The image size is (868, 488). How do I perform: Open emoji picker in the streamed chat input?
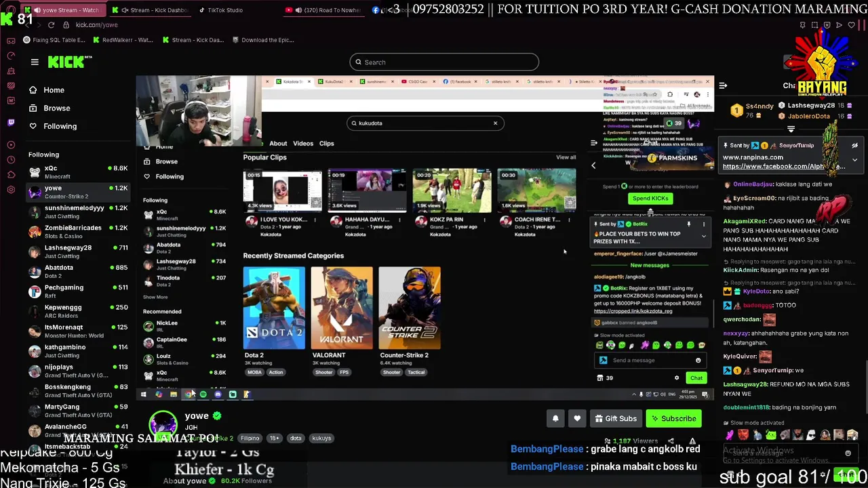pos(698,361)
